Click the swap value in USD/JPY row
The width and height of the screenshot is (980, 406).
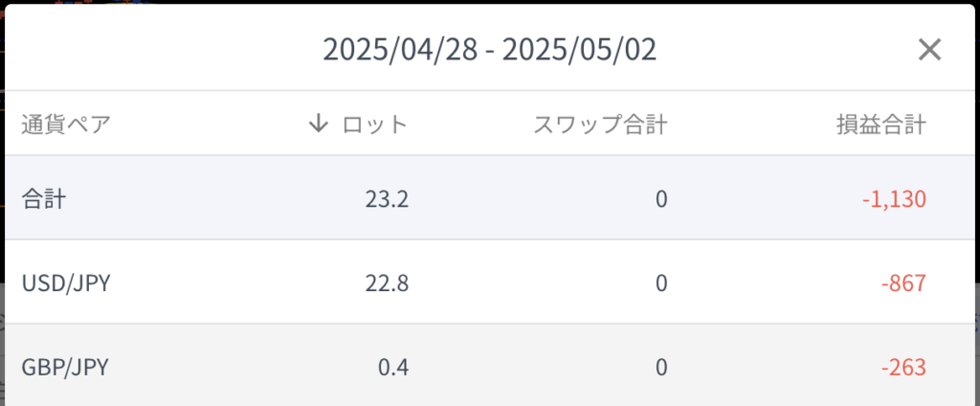click(660, 283)
